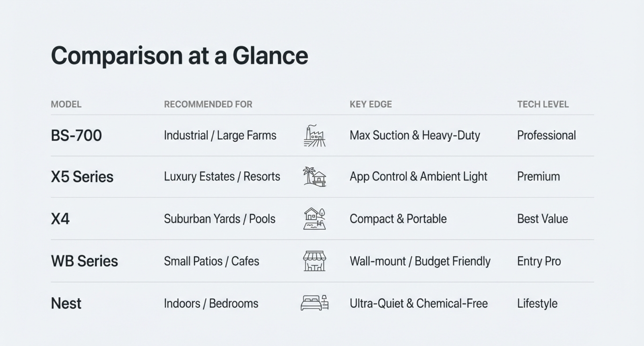Select the X5 Series model name
Viewport: 644px width, 346px height.
[x=82, y=177]
